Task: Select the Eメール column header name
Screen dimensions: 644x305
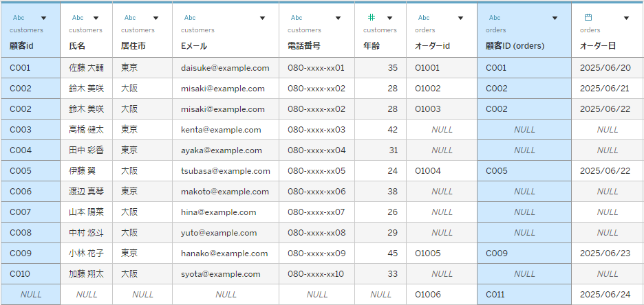Action: (x=194, y=46)
